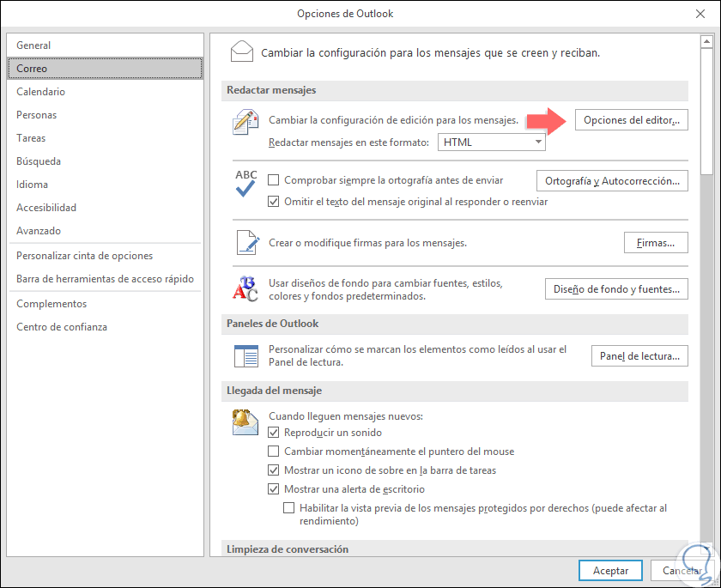This screenshot has height=588, width=721.
Task: Click the signature page icon
Action: pos(248,242)
